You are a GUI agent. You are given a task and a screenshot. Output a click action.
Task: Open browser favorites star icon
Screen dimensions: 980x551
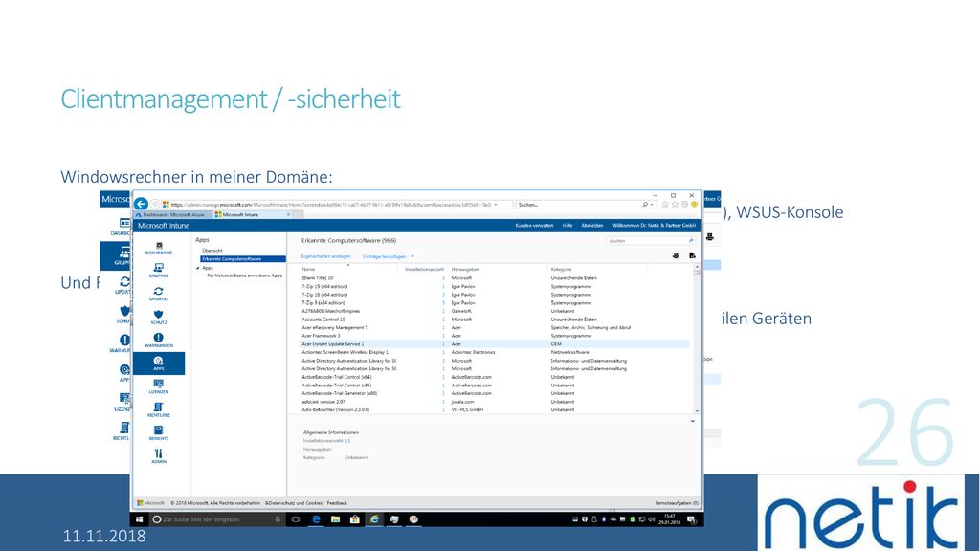click(x=675, y=205)
